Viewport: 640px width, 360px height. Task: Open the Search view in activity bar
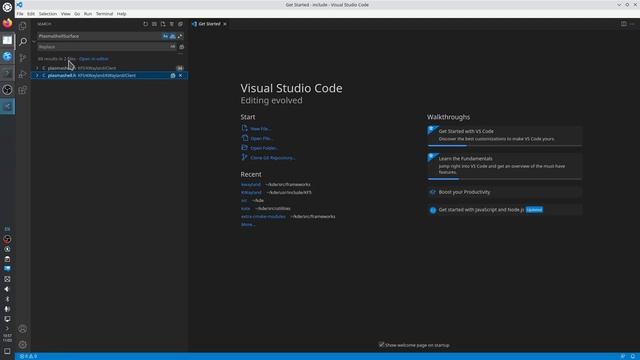(x=23, y=42)
